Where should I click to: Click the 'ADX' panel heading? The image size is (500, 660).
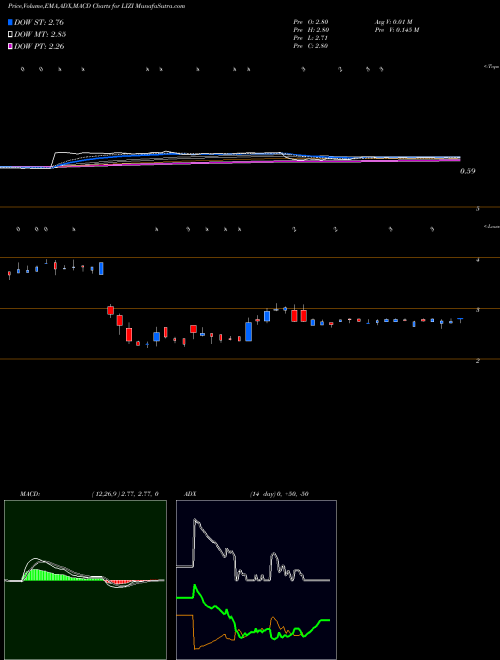pyautogui.click(x=190, y=494)
